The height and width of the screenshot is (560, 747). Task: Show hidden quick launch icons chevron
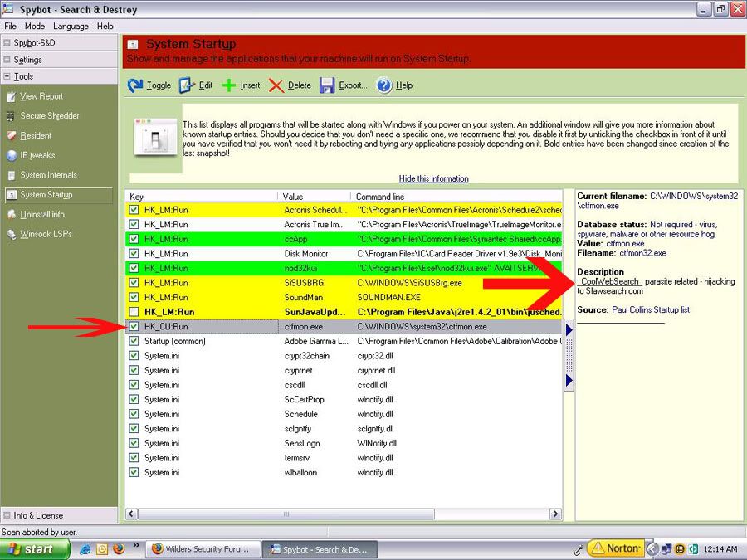pyautogui.click(x=136, y=545)
